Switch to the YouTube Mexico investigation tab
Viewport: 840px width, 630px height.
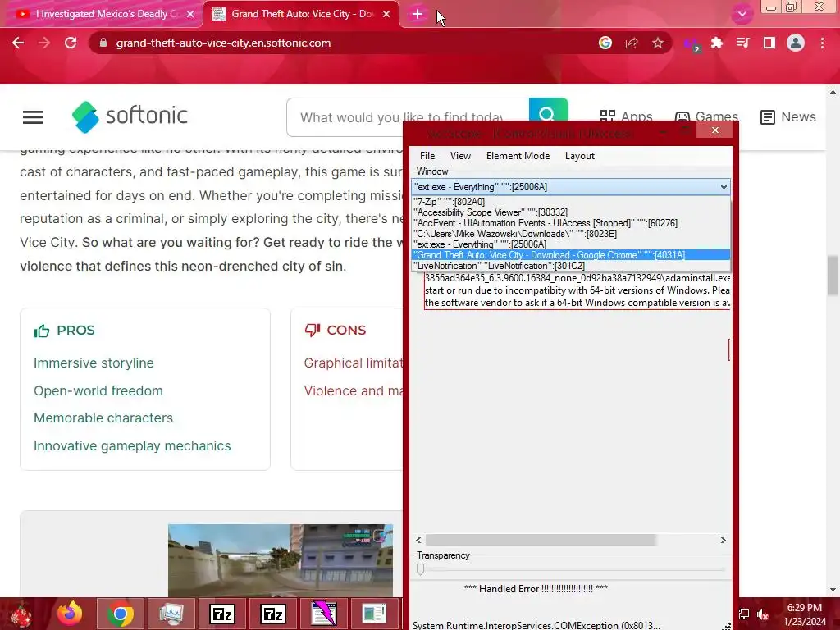(x=102, y=14)
